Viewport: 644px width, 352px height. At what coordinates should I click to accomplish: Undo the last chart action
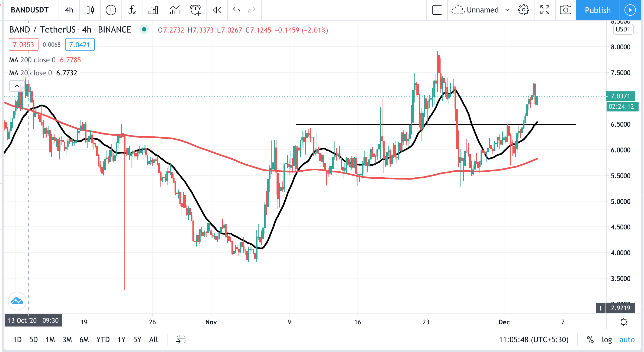click(x=237, y=10)
